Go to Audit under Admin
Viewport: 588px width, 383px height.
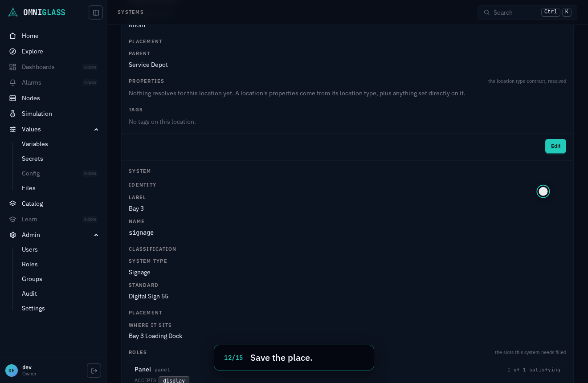pyautogui.click(x=29, y=293)
